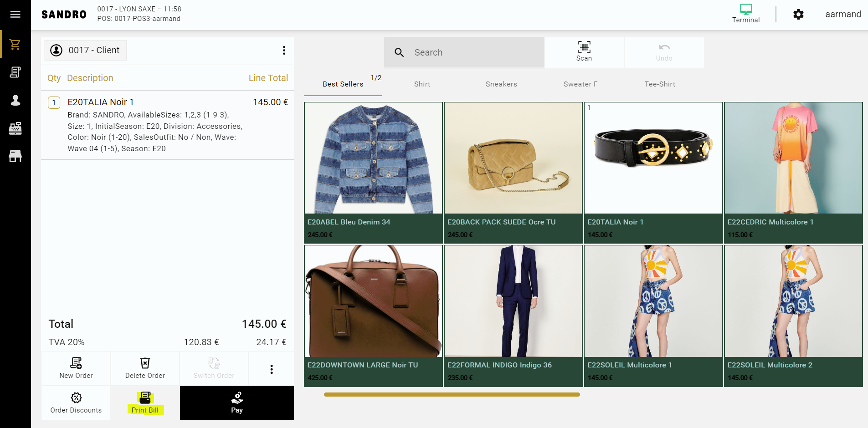
Task: Open the receipts list sidebar icon
Action: [15, 72]
